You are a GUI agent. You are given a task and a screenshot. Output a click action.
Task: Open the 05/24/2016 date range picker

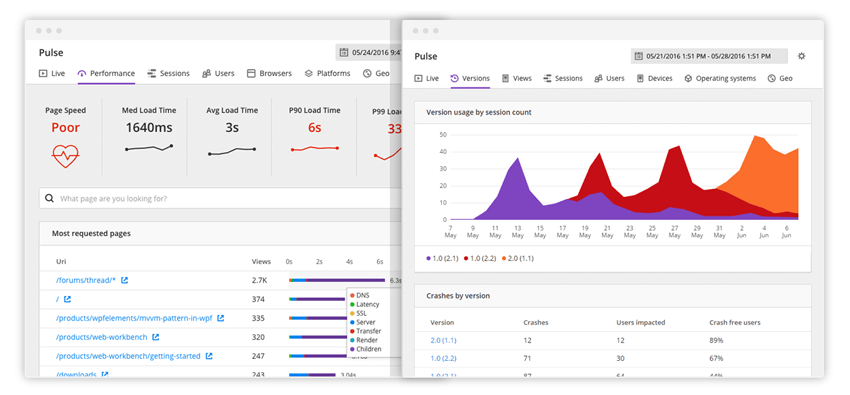click(x=368, y=52)
